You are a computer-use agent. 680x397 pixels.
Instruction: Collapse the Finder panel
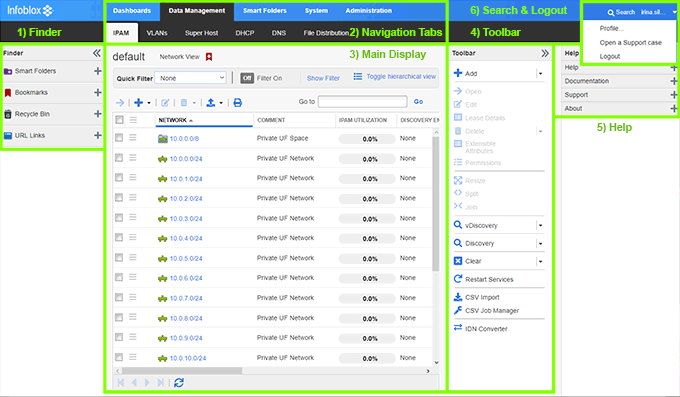point(97,53)
